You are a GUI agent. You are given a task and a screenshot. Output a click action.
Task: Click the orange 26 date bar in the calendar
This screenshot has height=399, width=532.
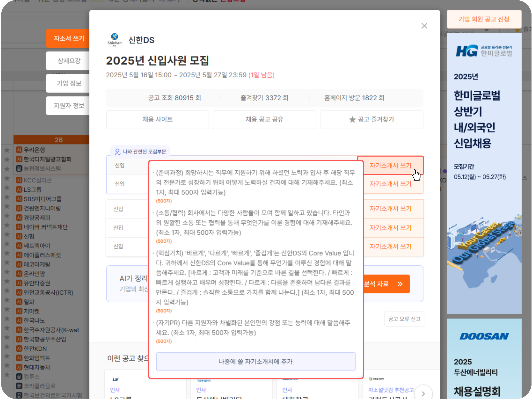click(59, 139)
